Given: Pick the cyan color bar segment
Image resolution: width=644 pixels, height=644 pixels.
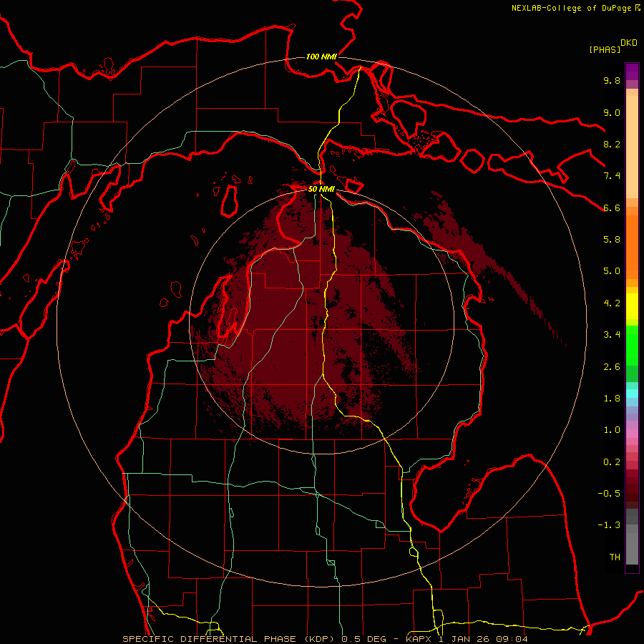Looking at the screenshot, I should coord(632,393).
